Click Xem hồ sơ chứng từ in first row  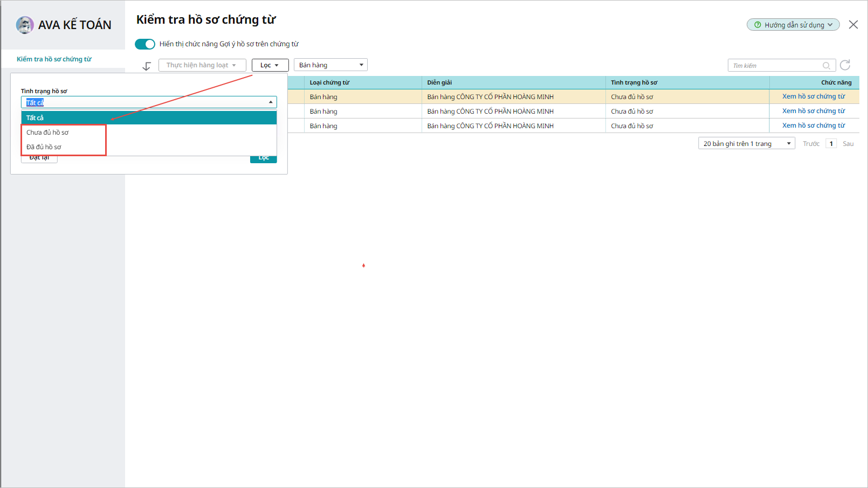coord(813,96)
